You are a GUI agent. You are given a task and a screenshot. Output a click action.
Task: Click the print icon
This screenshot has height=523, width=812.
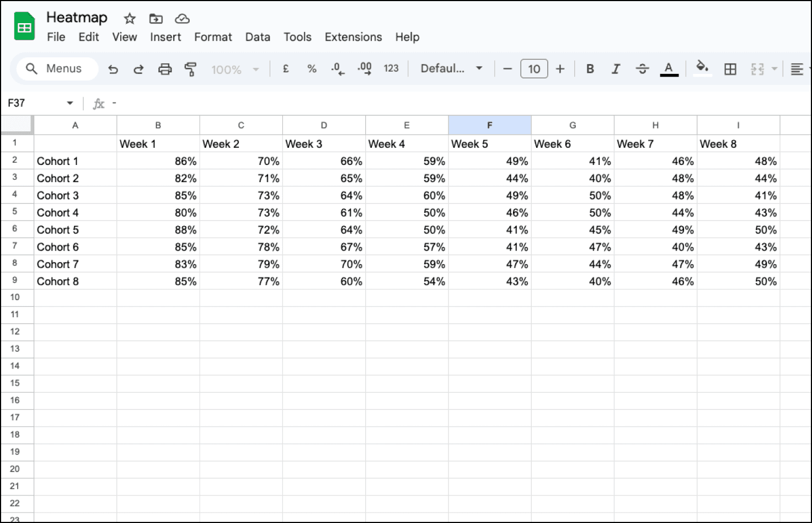click(164, 69)
